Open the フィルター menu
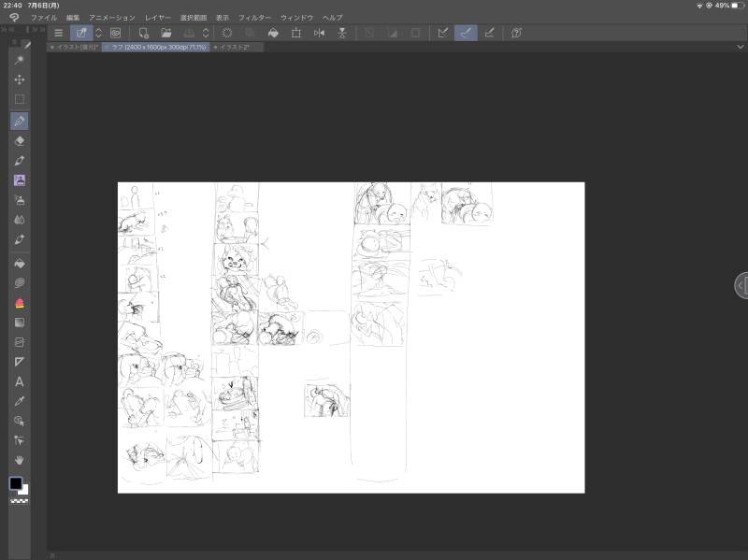748x560 pixels. [x=254, y=18]
